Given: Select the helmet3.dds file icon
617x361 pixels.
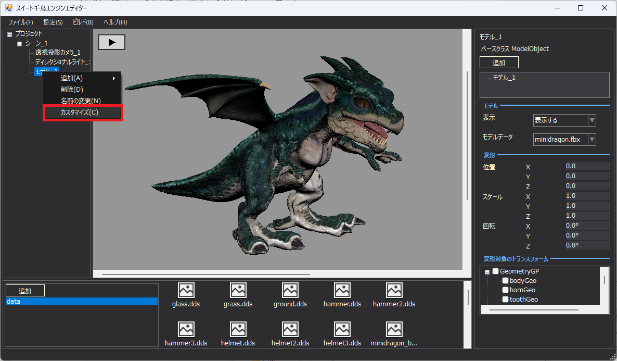Looking at the screenshot, I should pos(342,329).
